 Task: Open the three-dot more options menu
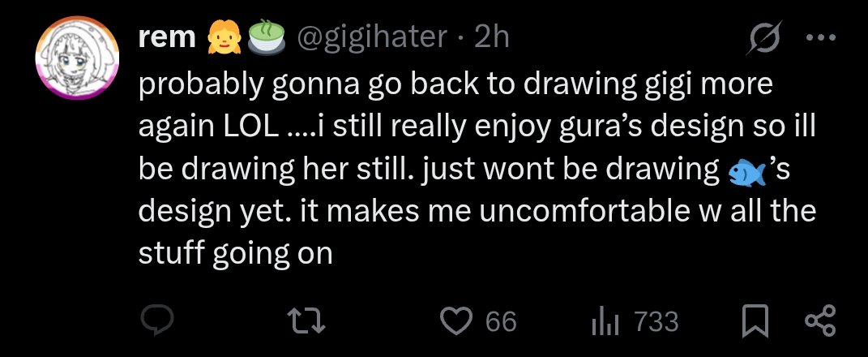820,37
